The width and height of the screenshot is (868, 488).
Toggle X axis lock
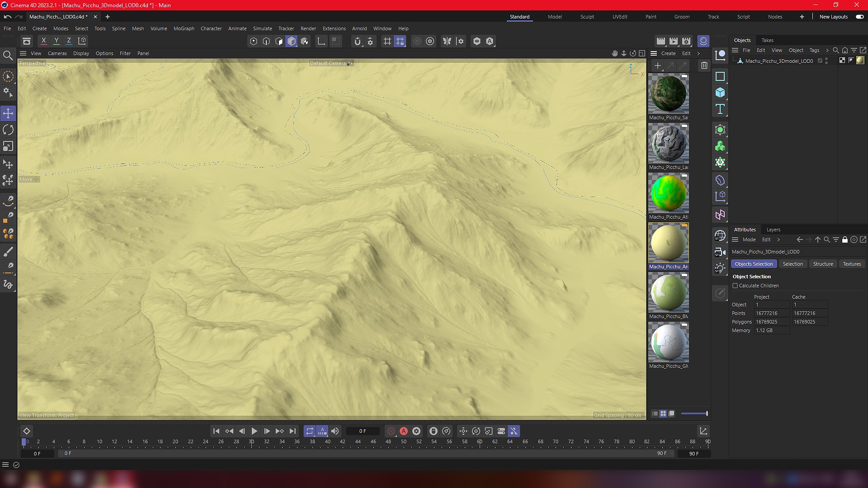pyautogui.click(x=43, y=41)
